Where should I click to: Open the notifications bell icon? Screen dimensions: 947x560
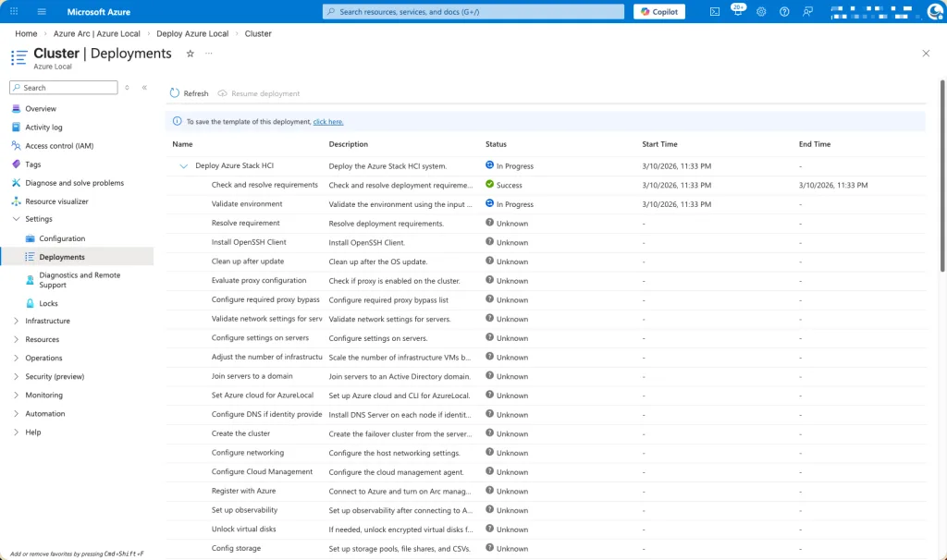(x=737, y=12)
